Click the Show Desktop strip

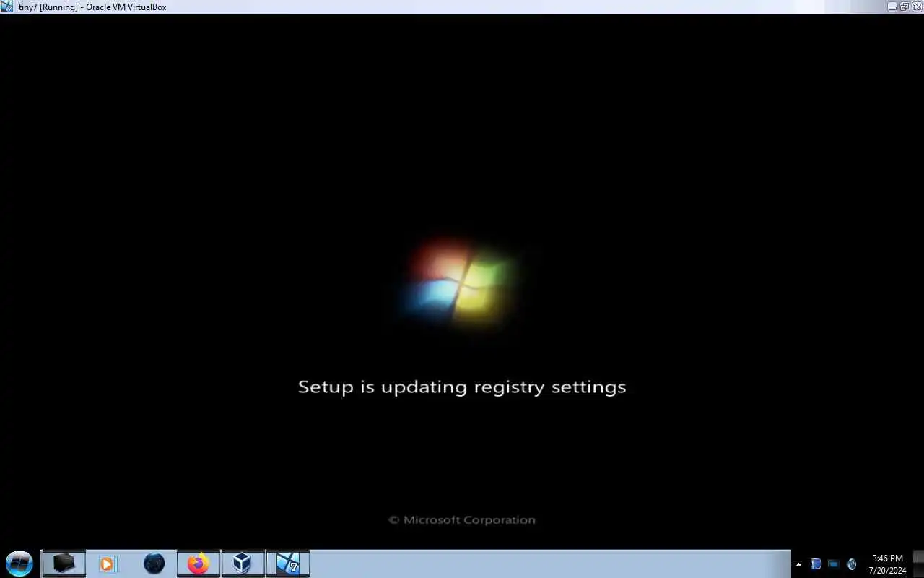coord(918,564)
